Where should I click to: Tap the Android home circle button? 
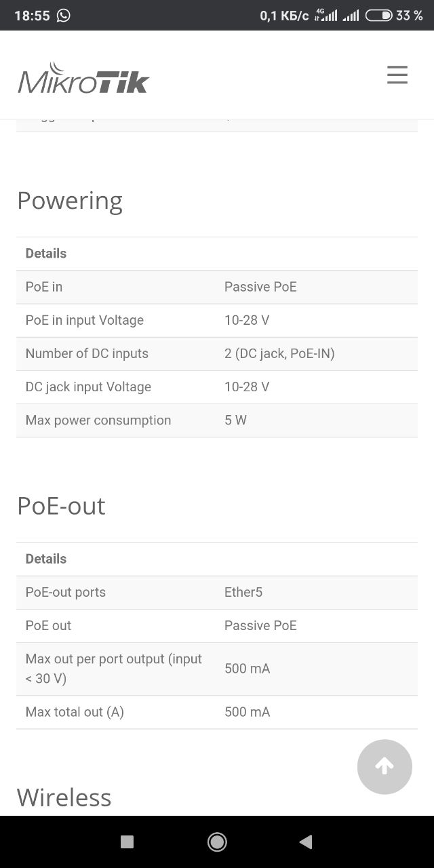[x=217, y=842]
